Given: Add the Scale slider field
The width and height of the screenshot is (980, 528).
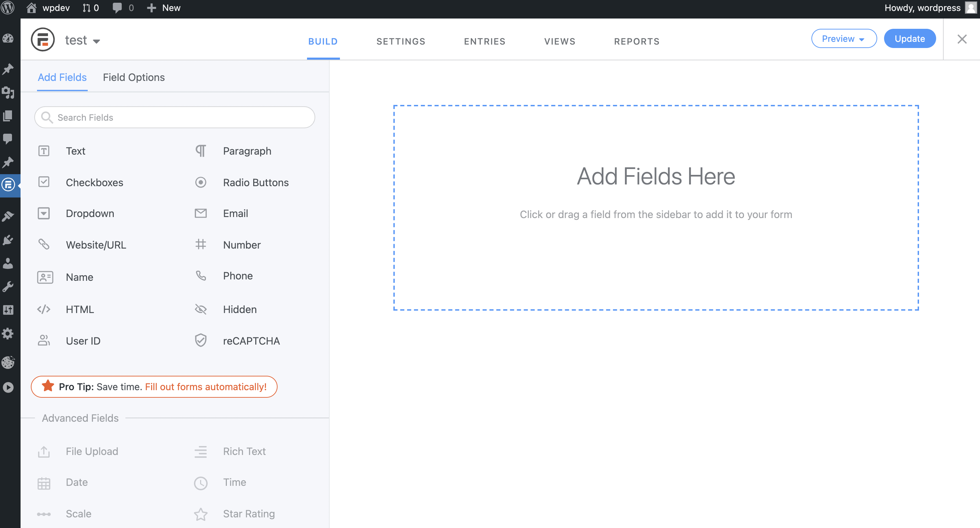Looking at the screenshot, I should tap(78, 514).
